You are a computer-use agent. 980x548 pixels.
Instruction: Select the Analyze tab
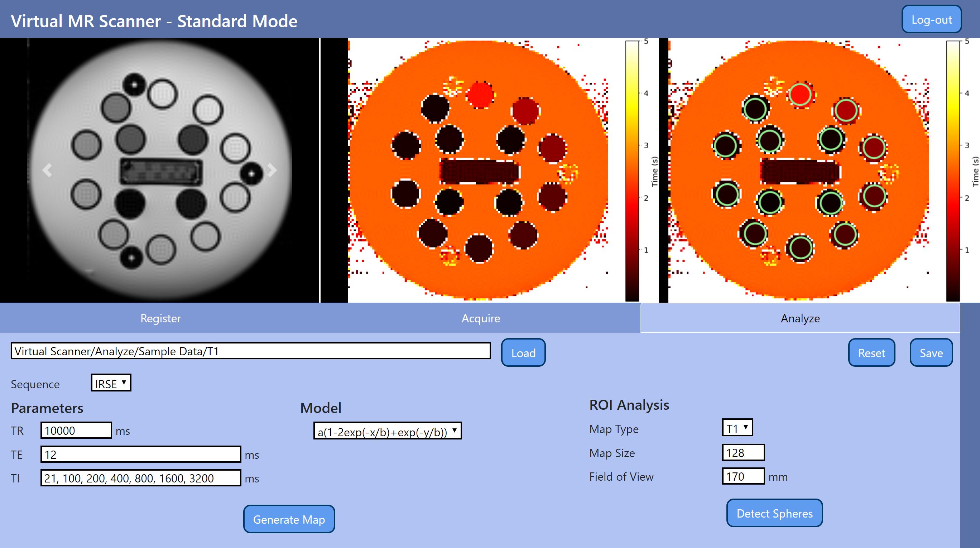800,318
